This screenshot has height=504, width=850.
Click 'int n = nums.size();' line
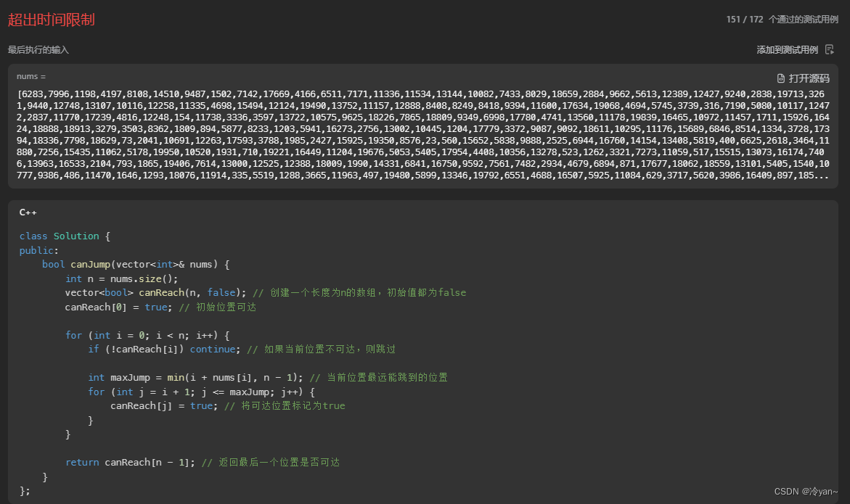(121, 278)
